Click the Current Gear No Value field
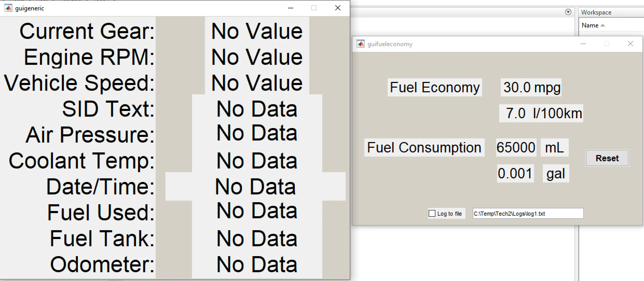Viewport: 644px width, 281px height. 257,31
